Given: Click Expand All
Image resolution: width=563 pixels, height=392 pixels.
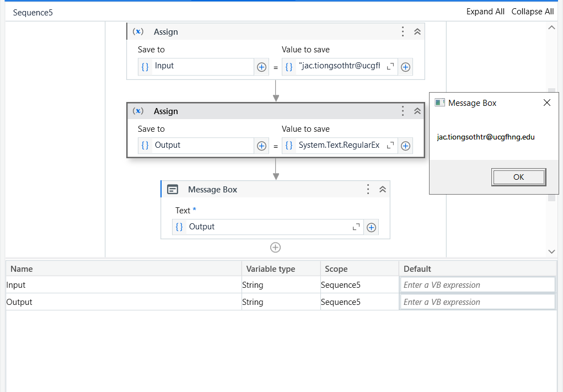Looking at the screenshot, I should 485,12.
